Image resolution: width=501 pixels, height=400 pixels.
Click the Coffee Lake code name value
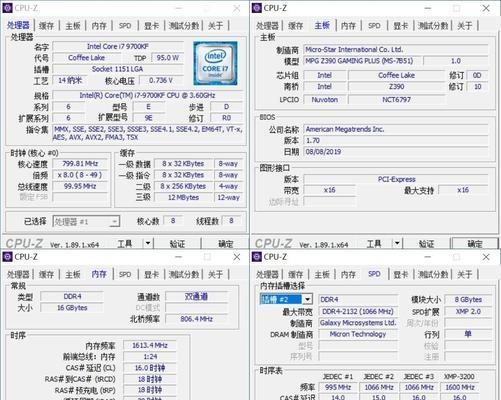click(x=87, y=58)
